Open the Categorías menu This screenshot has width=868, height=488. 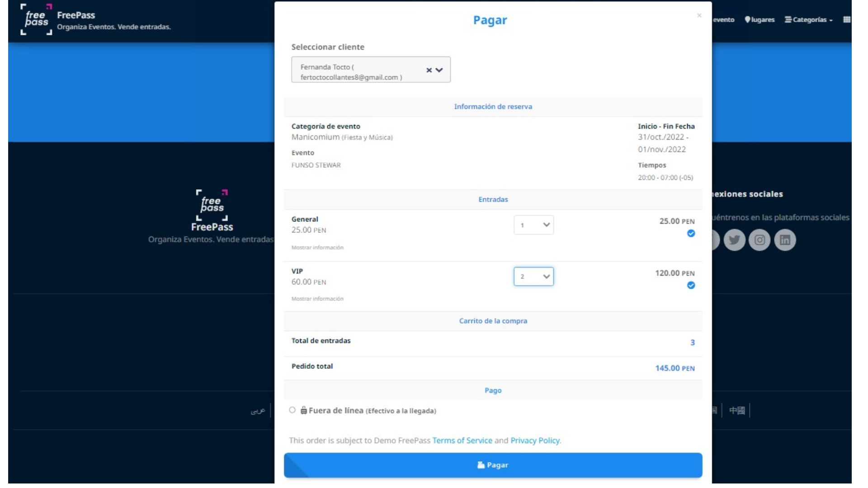pyautogui.click(x=810, y=20)
